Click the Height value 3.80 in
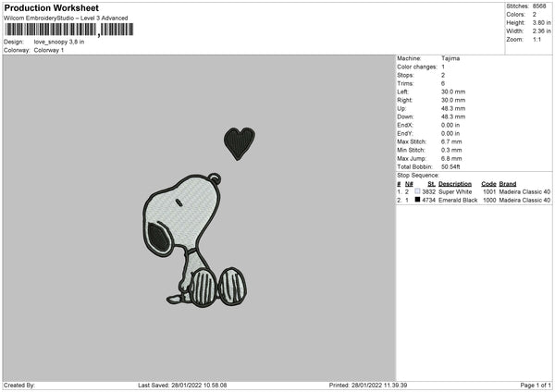The image size is (555, 392). click(541, 22)
